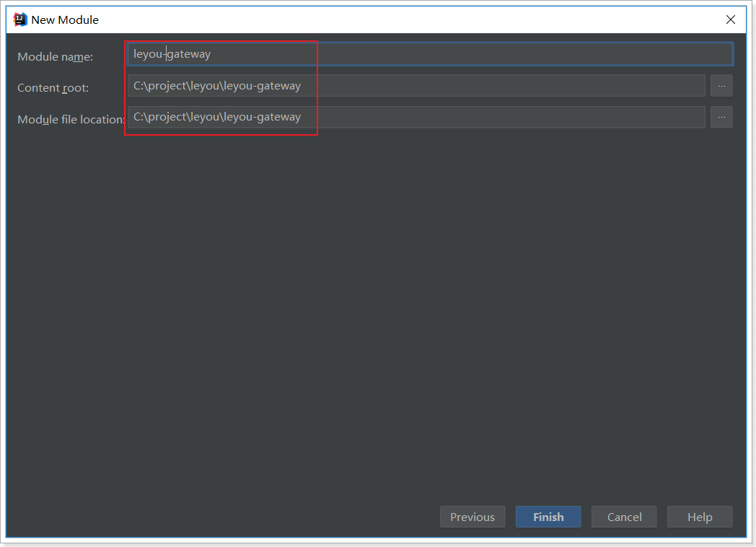Focus the Content root path field
Screen dimensions: 756x547
coord(416,86)
